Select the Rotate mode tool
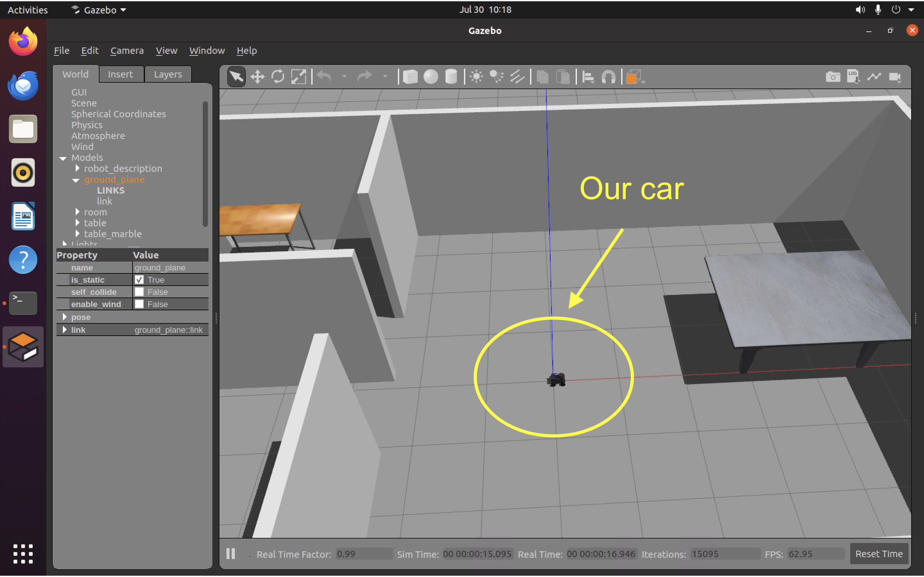Screen dimensions: 924x577 tap(278, 76)
